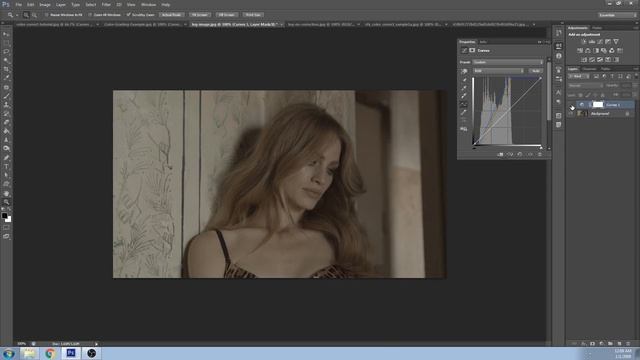The image size is (640, 360).
Task: Toggle lock transparent pixels in Layers panel
Action: [x=581, y=95]
